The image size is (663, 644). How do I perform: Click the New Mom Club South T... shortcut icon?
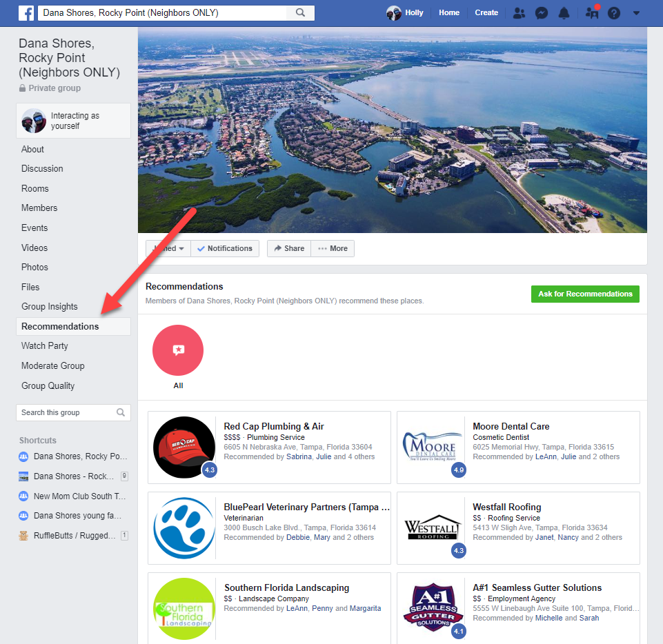coord(23,496)
